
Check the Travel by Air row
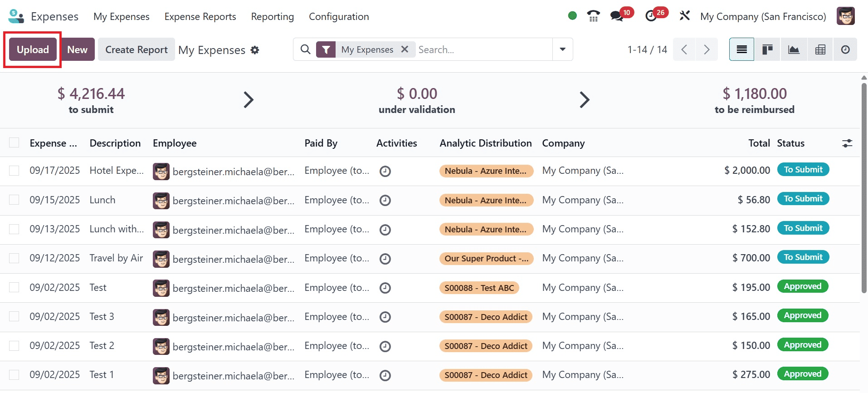(14, 258)
